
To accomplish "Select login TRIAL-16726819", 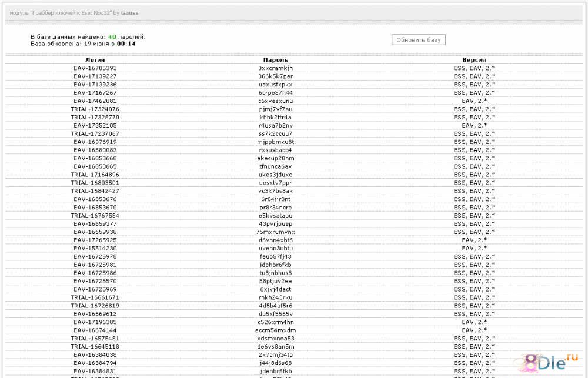I will click(95, 306).
